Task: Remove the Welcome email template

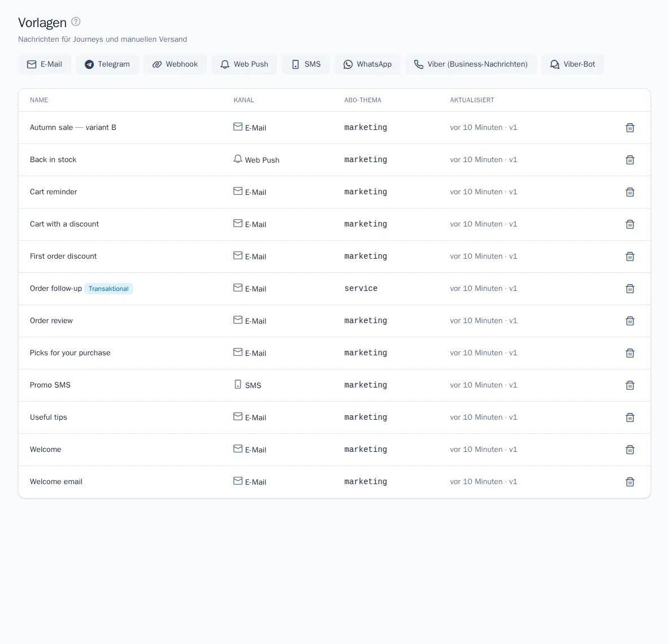Action: [630, 482]
